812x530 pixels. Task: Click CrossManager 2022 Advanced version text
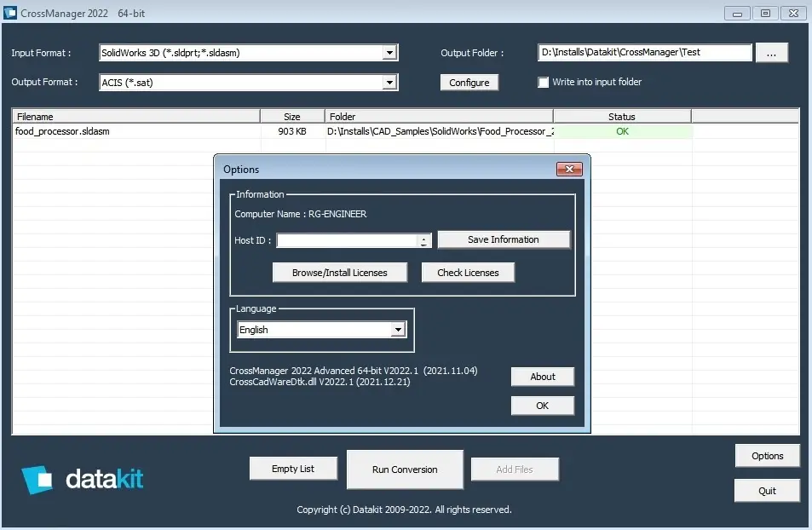coord(354,371)
